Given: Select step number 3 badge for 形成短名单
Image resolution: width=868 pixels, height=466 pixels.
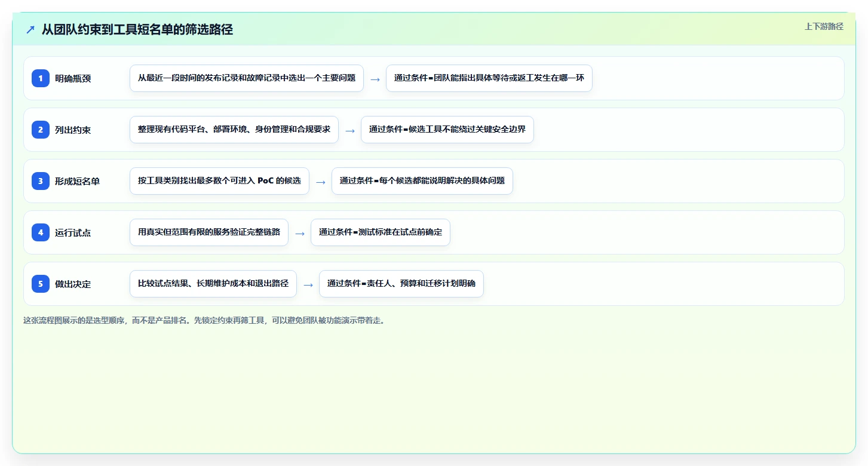Looking at the screenshot, I should click(x=41, y=180).
